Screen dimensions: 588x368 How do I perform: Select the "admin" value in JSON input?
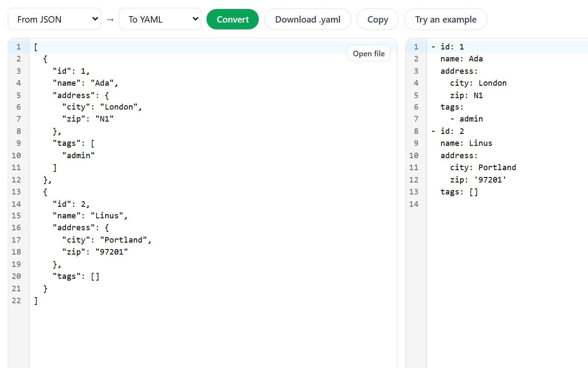click(x=78, y=155)
